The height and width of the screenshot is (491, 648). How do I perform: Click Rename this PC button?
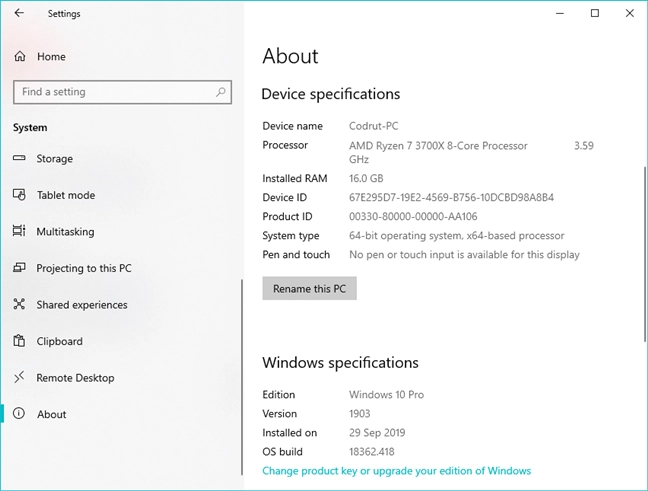310,288
